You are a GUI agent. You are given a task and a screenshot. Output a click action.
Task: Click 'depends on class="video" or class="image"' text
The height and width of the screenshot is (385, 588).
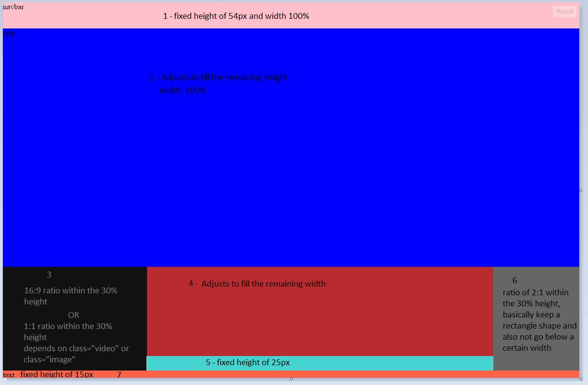(77, 354)
